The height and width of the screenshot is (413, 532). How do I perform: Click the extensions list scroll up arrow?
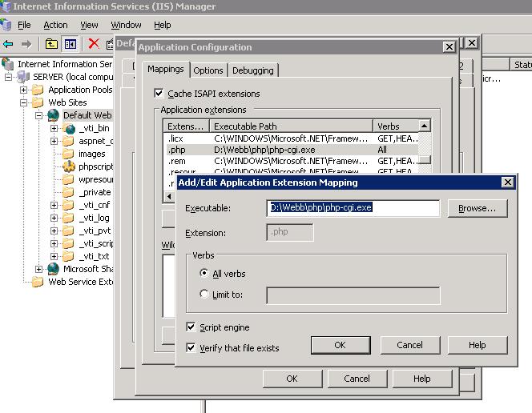(x=425, y=126)
